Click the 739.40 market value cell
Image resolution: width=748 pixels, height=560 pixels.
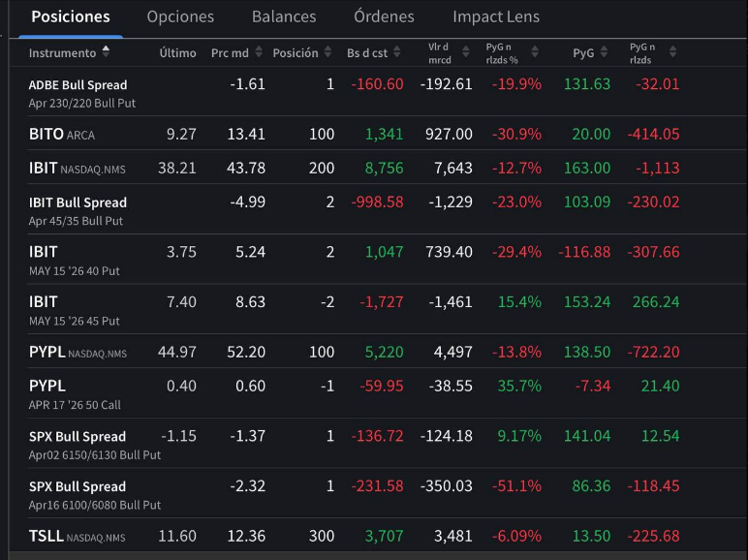click(449, 252)
